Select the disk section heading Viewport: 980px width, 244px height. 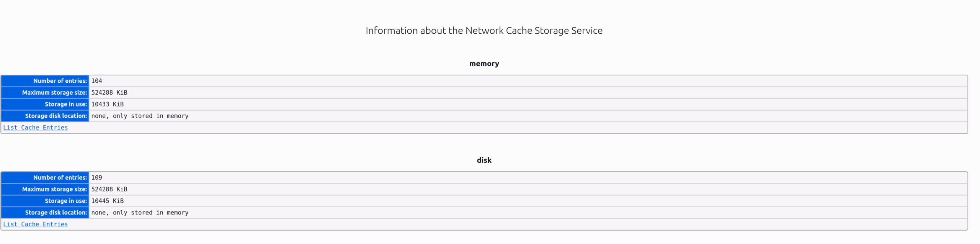click(484, 160)
